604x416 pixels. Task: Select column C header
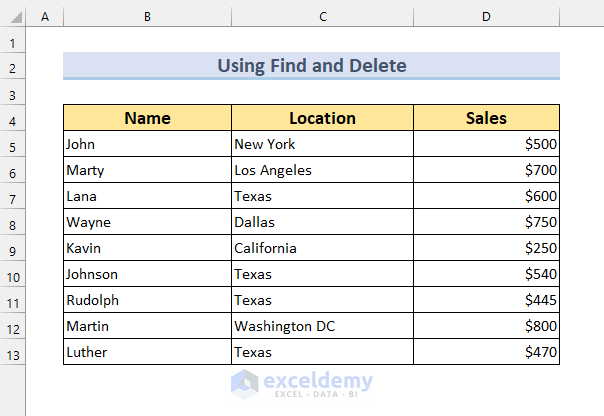coord(322,17)
